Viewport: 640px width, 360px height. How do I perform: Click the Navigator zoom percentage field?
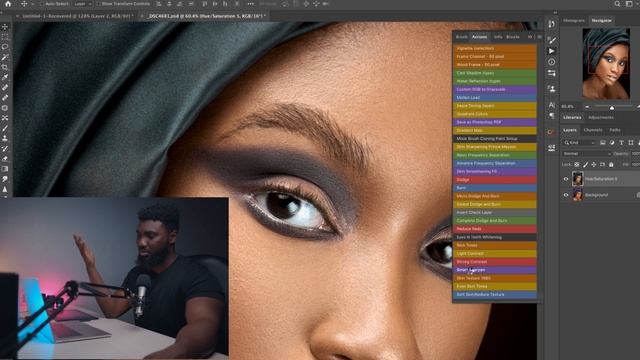point(569,107)
